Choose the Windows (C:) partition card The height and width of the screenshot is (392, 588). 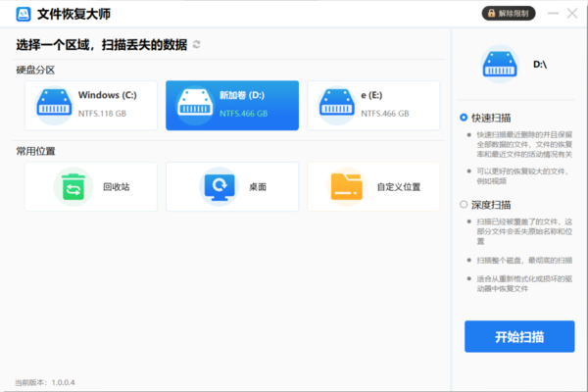91,106
